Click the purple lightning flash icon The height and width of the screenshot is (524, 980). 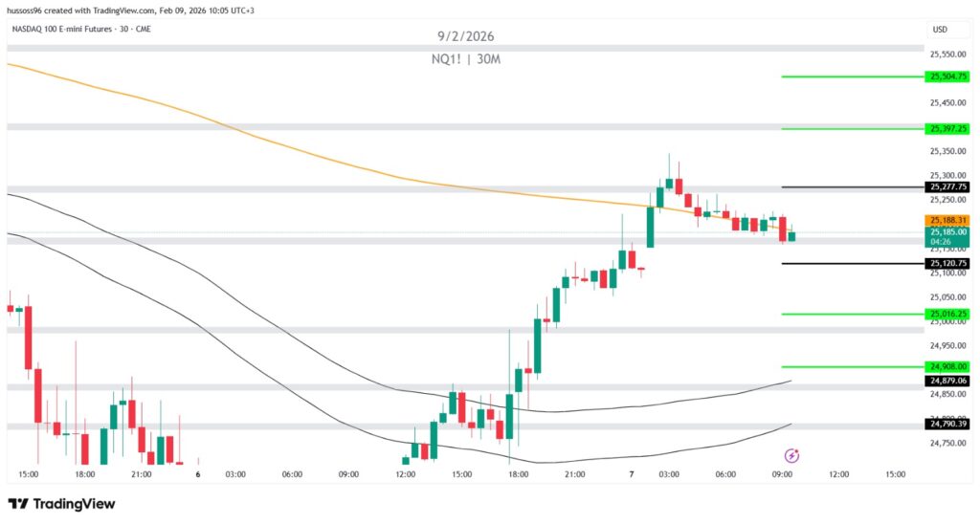point(791,455)
